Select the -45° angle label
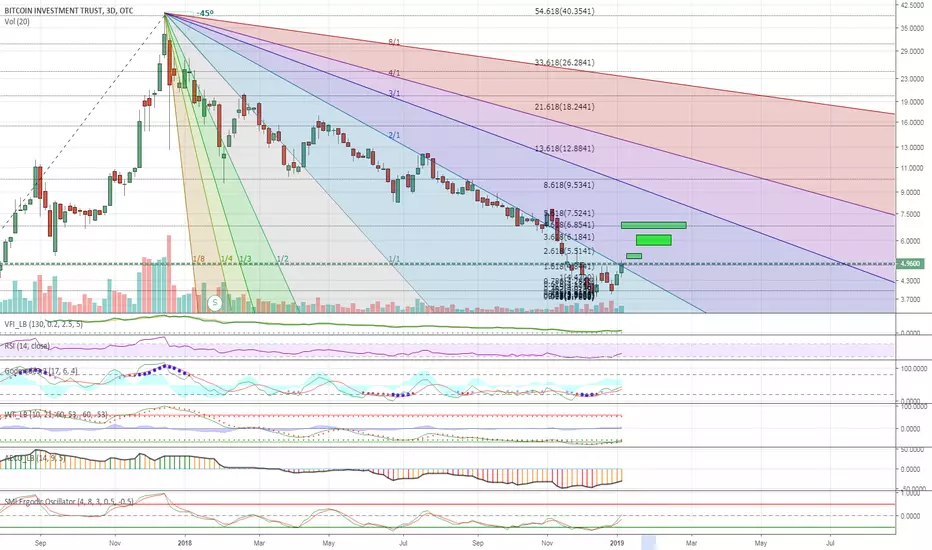The height and width of the screenshot is (550, 932). 206,13
